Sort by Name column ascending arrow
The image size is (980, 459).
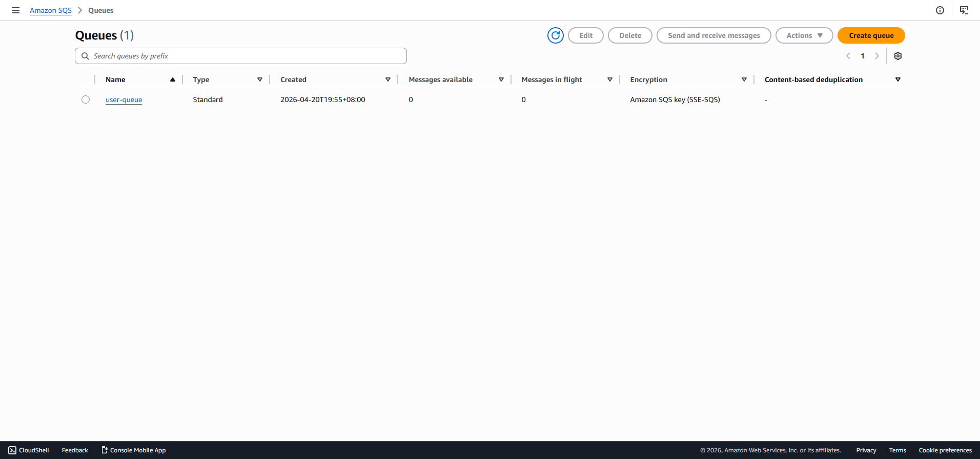pos(173,79)
